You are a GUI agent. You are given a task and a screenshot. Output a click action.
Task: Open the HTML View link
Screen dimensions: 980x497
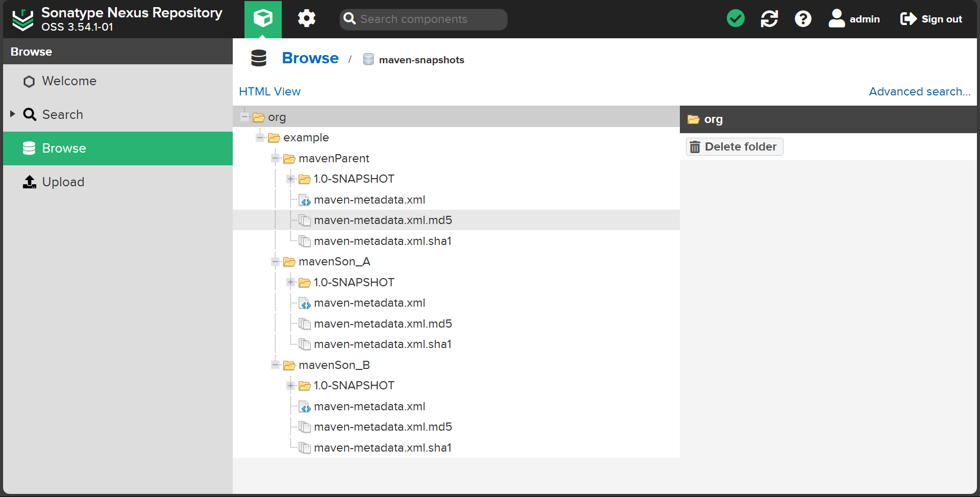coord(269,91)
